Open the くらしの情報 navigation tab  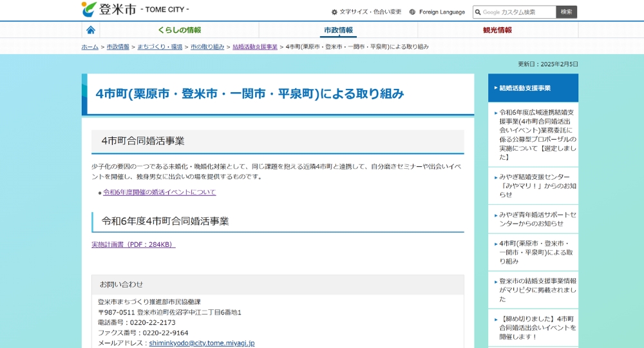pyautogui.click(x=179, y=30)
